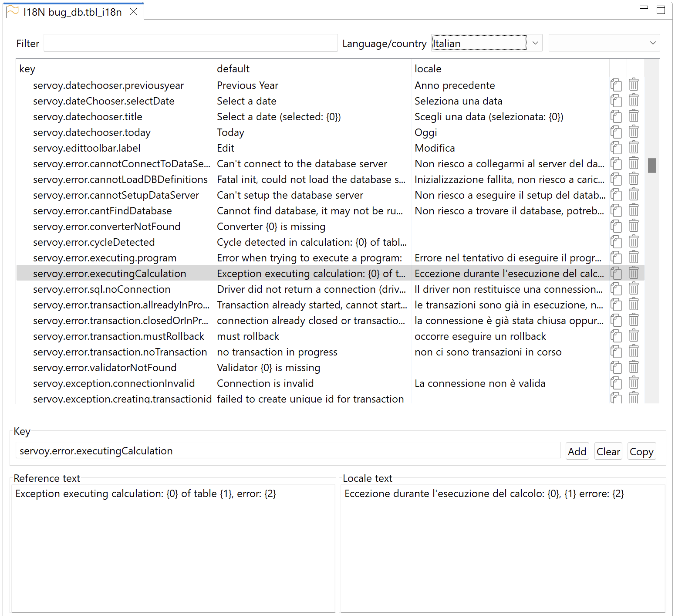Copy the servoy.error.transaction.noTransaction row
675x616 pixels.
point(616,352)
